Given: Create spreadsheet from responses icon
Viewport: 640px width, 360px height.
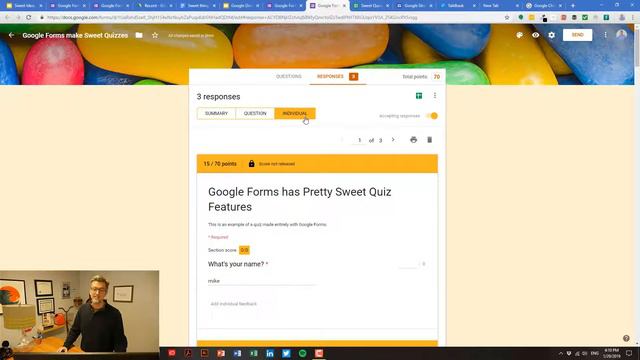Looking at the screenshot, I should (x=419, y=96).
